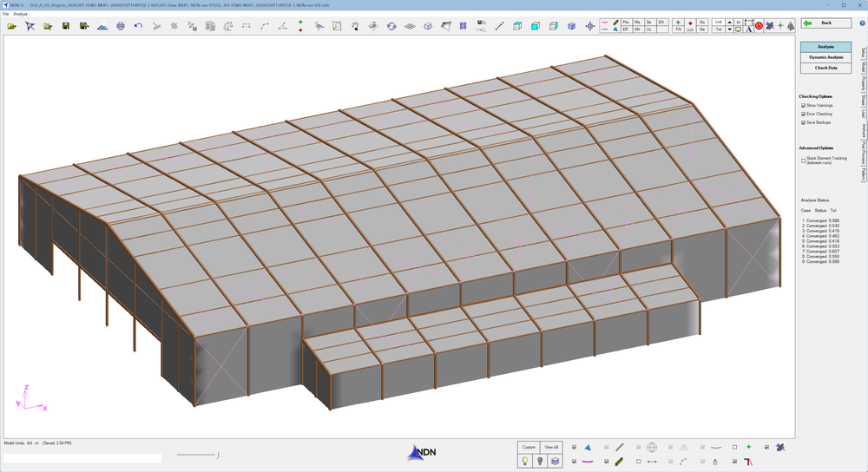Click the Analysis button
This screenshot has width=868, height=472.
826,47
